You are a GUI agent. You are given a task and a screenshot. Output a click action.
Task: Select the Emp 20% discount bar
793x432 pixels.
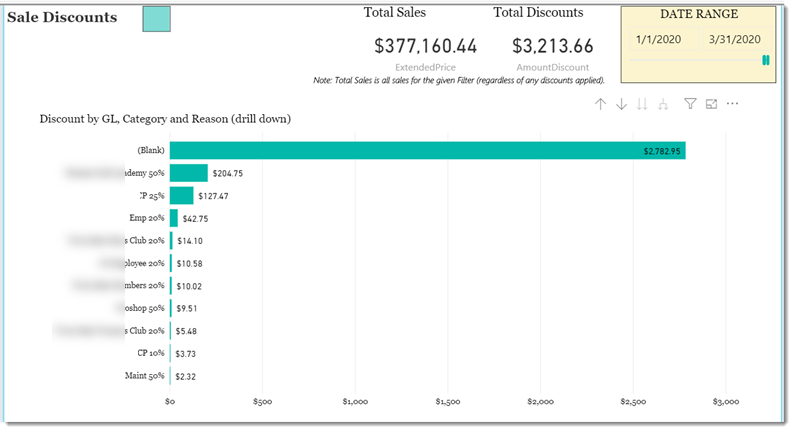[x=174, y=218]
